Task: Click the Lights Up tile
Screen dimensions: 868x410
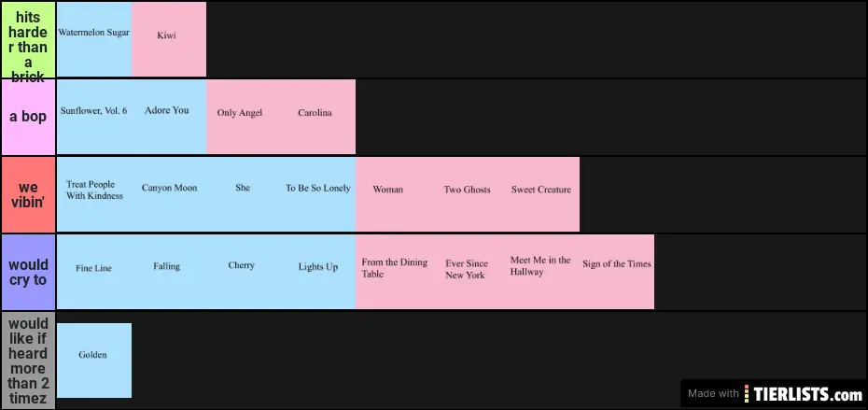Action: click(317, 271)
